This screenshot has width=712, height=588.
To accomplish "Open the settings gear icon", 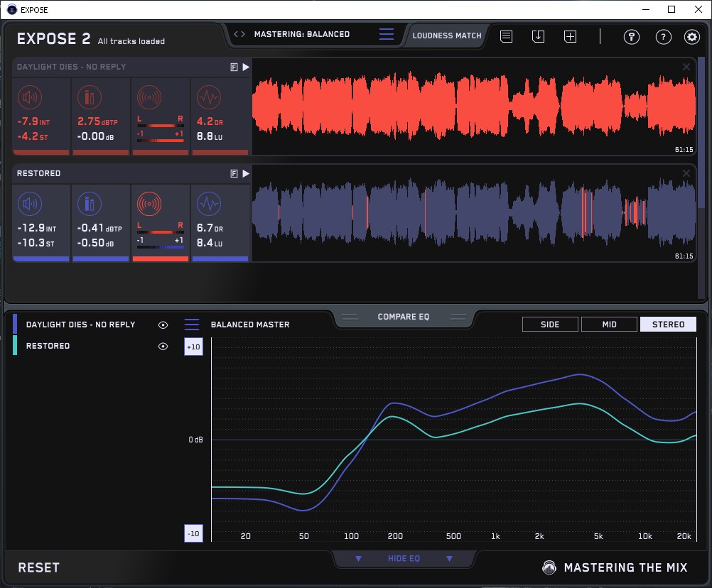I will (691, 37).
